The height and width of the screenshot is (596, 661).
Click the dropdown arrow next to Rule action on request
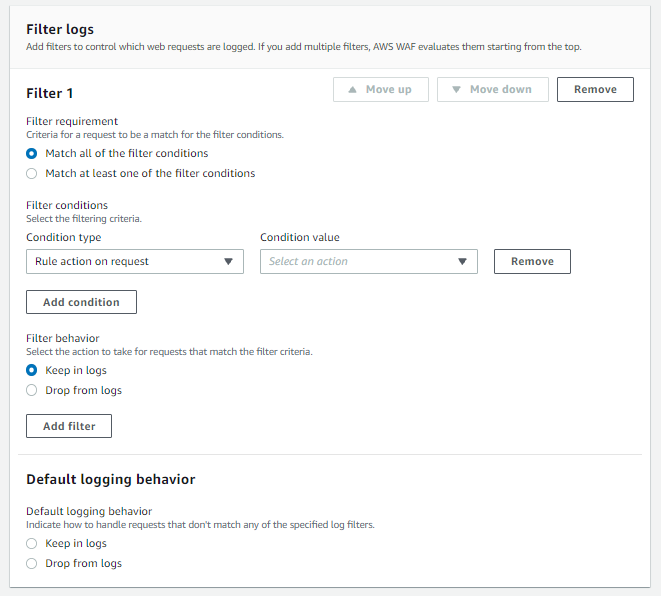pos(229,262)
